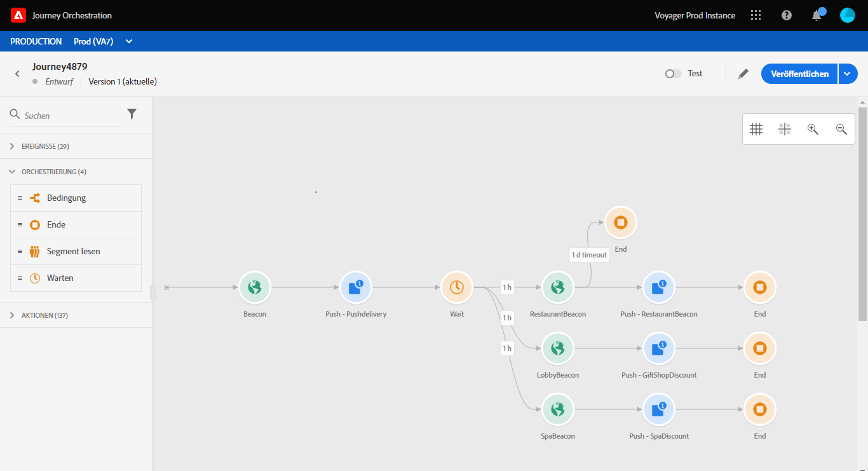Select the Push - Pushdelivery node
This screenshot has height=471, width=868.
(x=356, y=287)
